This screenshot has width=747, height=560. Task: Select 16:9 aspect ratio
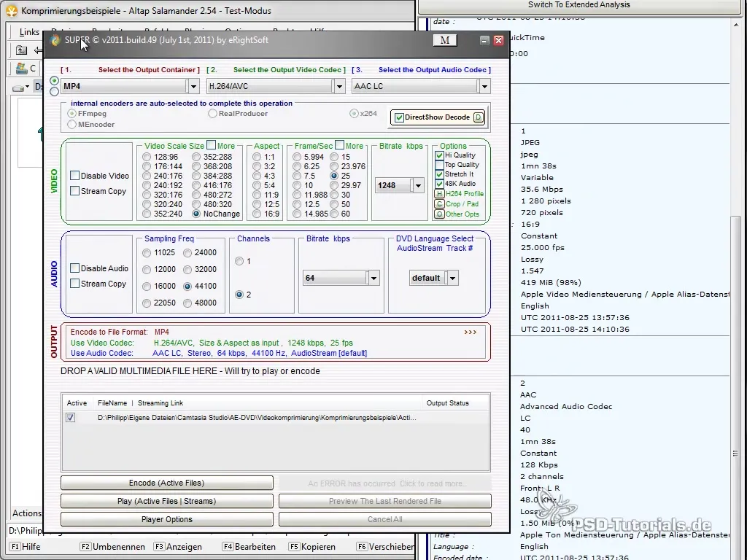click(257, 214)
